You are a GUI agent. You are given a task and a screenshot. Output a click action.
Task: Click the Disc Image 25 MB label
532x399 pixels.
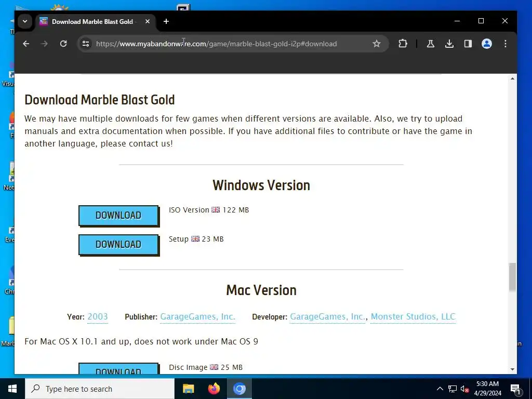206,367
